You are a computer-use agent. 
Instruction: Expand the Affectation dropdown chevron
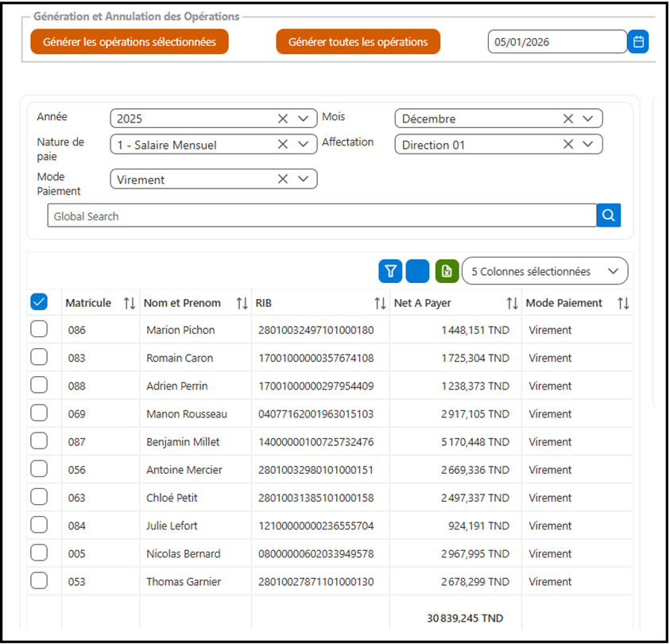[588, 145]
